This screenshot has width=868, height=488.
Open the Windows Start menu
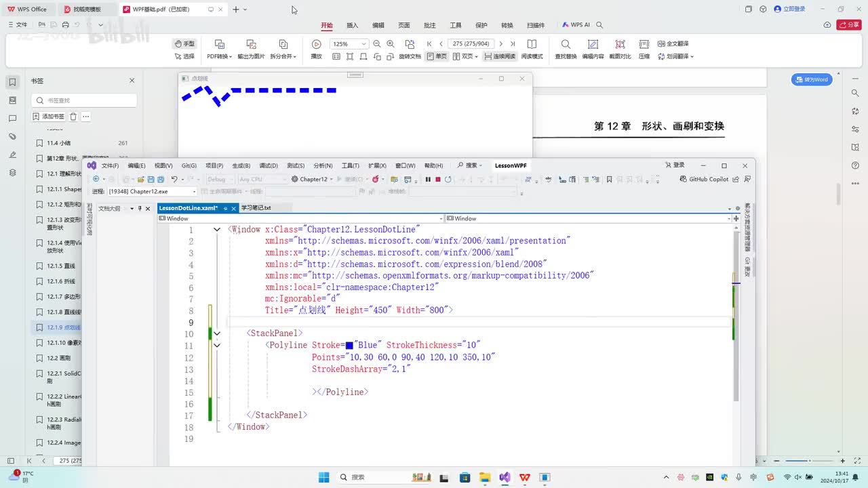tap(323, 477)
